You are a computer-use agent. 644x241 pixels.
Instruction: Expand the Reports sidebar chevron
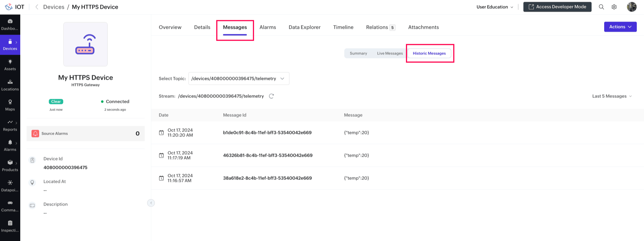(16, 123)
